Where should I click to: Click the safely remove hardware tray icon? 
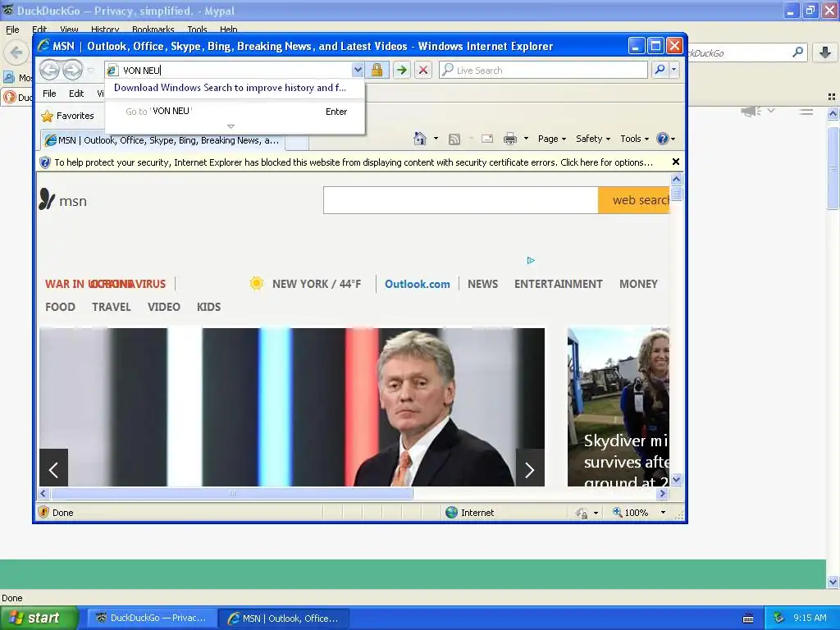(779, 618)
